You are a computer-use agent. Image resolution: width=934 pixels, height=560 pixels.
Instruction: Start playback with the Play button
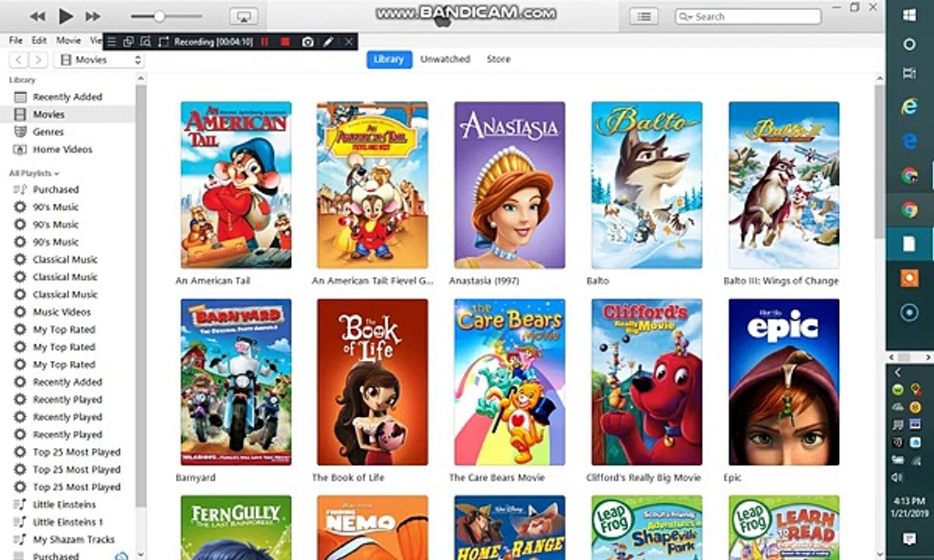[66, 16]
